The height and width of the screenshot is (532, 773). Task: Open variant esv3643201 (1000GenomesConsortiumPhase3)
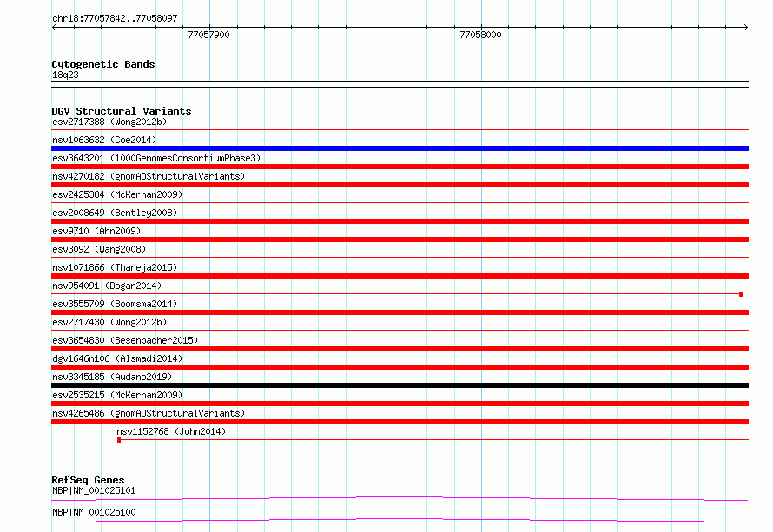[x=156, y=158]
